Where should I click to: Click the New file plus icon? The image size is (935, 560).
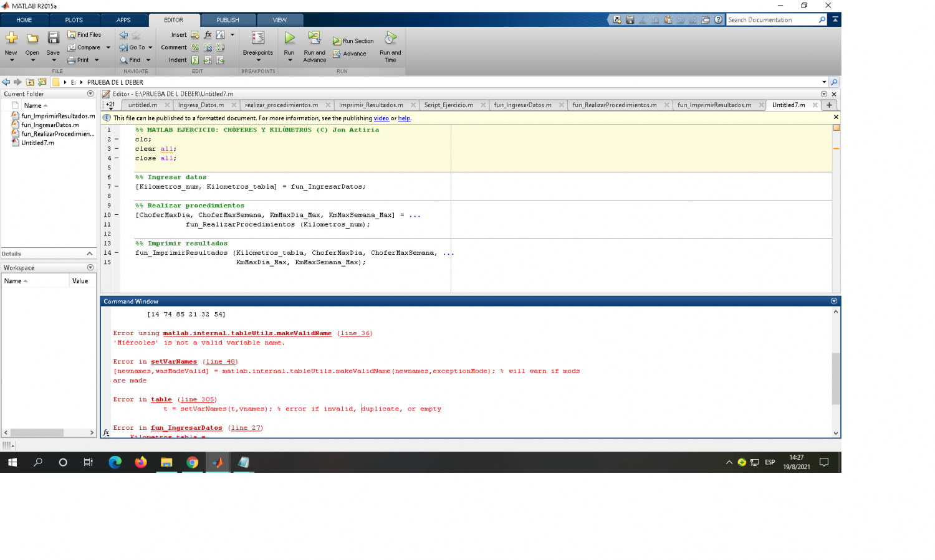pos(11,39)
